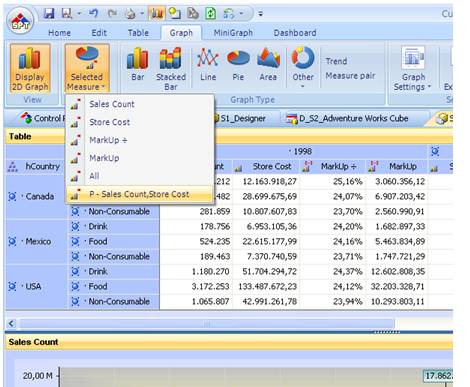
Task: Choose the Stacked Bar graph icon
Action: (x=171, y=68)
